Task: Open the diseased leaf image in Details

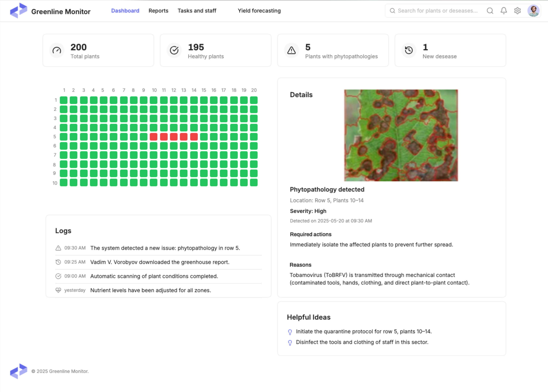Action: click(401, 135)
